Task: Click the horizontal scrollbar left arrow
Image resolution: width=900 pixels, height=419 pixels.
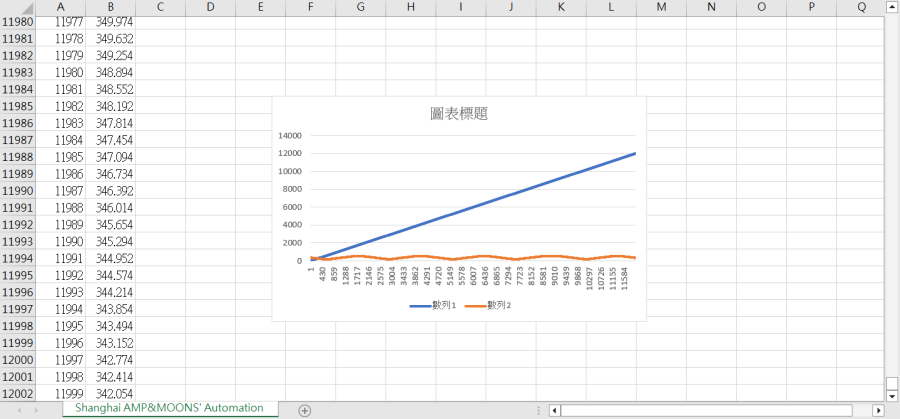Action: click(554, 410)
